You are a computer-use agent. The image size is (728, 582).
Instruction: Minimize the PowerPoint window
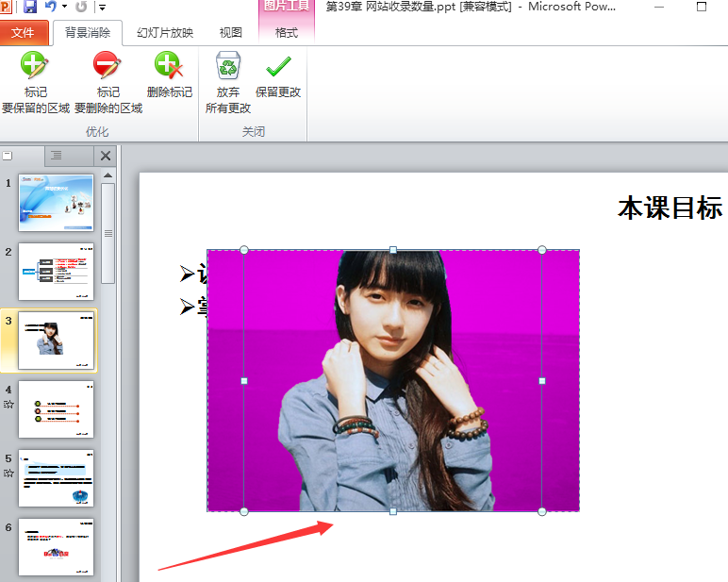(x=659, y=7)
